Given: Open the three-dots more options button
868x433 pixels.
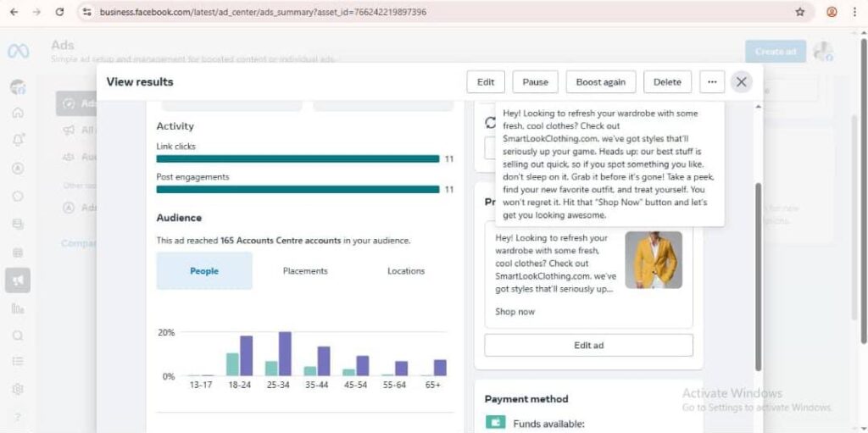Looking at the screenshot, I should click(712, 82).
